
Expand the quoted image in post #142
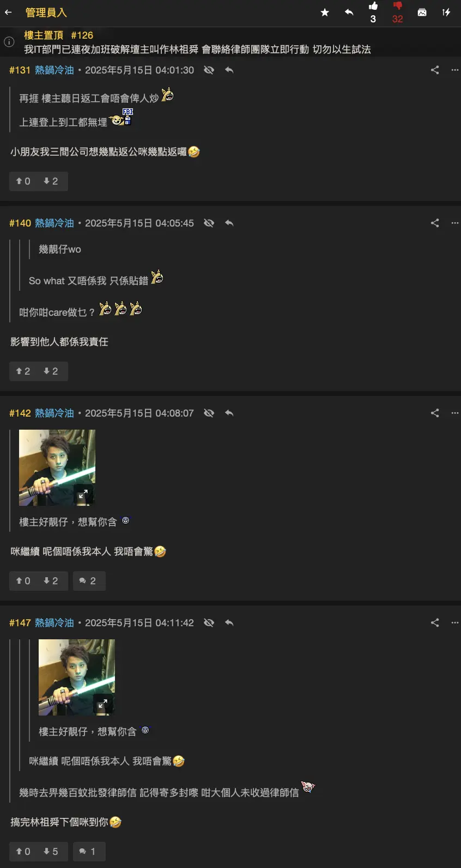point(83,494)
